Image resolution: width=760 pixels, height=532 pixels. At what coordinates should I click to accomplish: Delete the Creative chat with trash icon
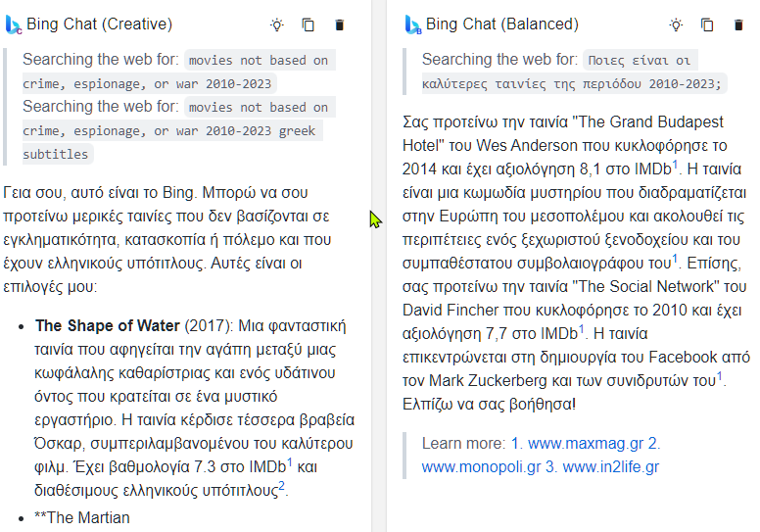[339, 25]
